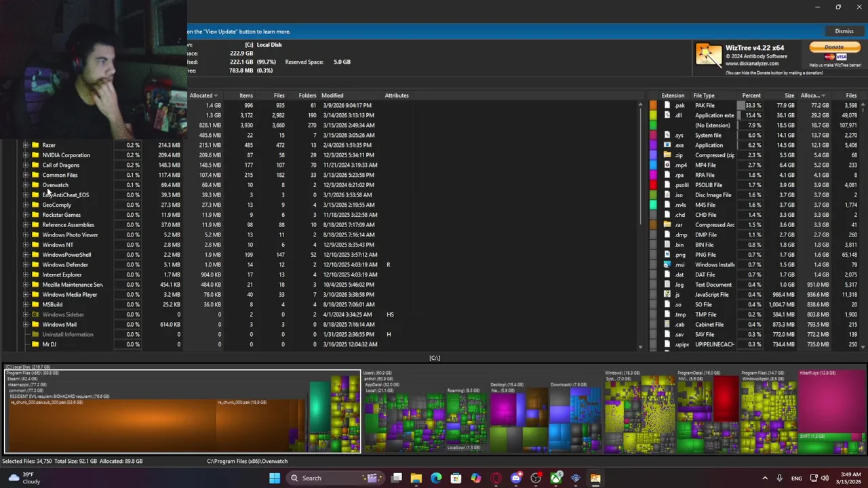Click the .zip compressed folder icon
Image resolution: width=868 pixels, height=488 pixels.
tap(667, 155)
